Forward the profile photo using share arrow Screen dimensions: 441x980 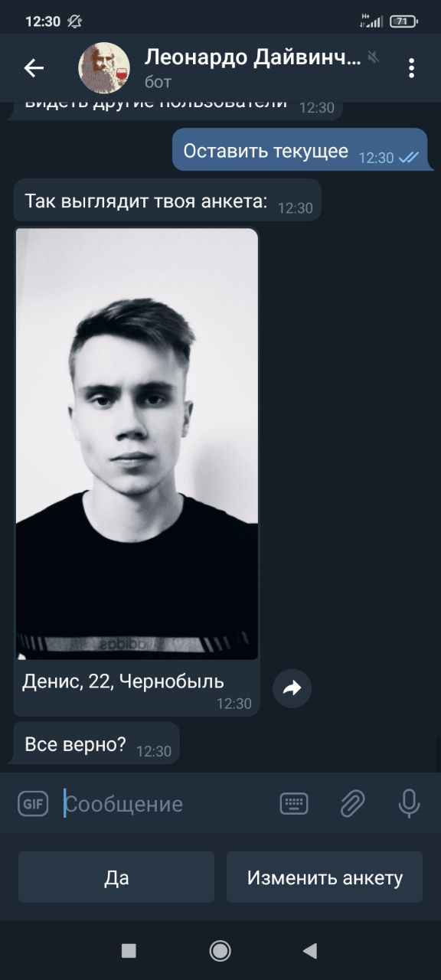coord(292,688)
